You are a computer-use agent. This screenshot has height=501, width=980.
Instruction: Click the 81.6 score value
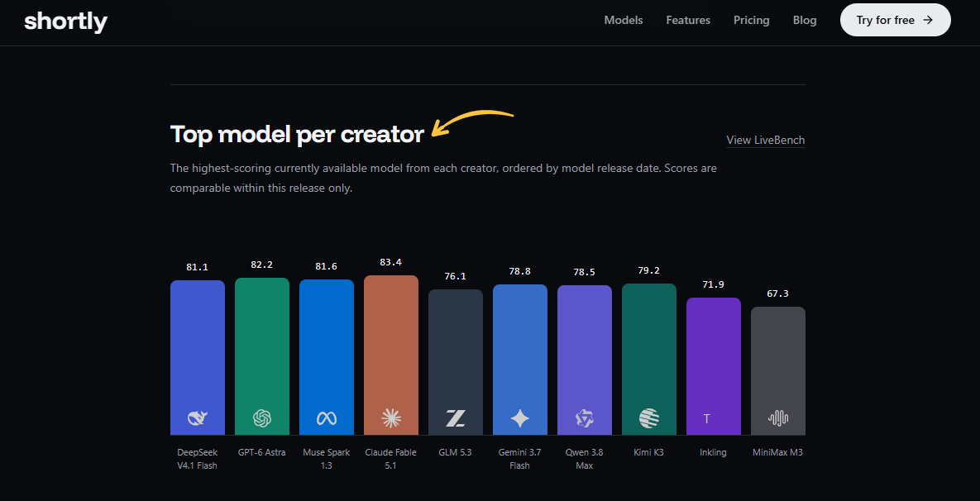(x=326, y=266)
